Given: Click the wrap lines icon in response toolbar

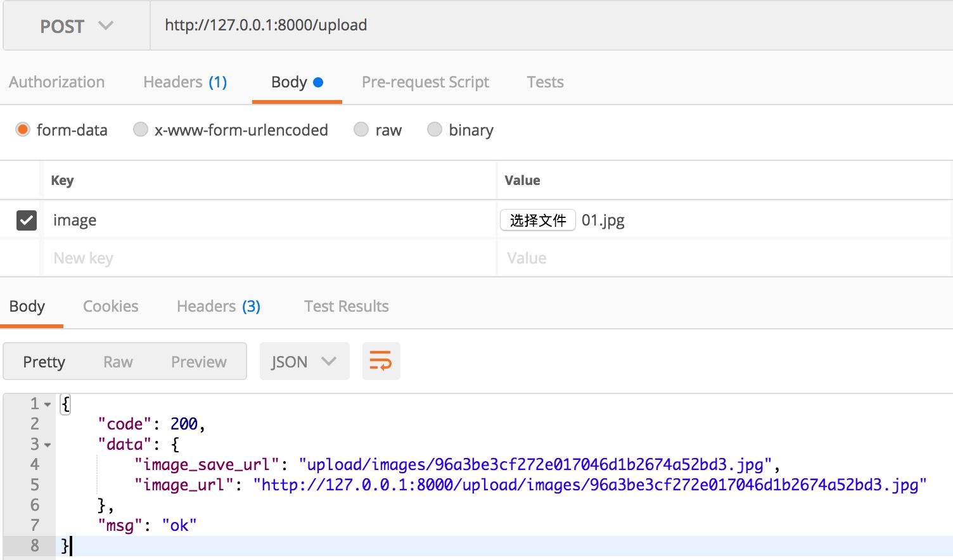Looking at the screenshot, I should [x=381, y=361].
